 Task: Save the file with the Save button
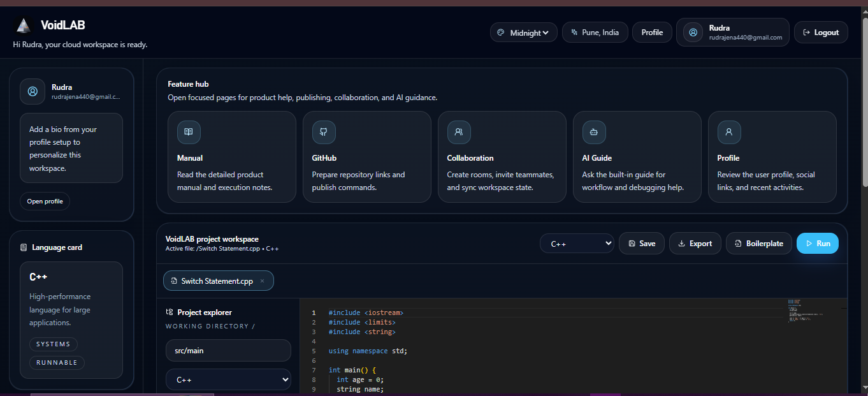point(642,244)
